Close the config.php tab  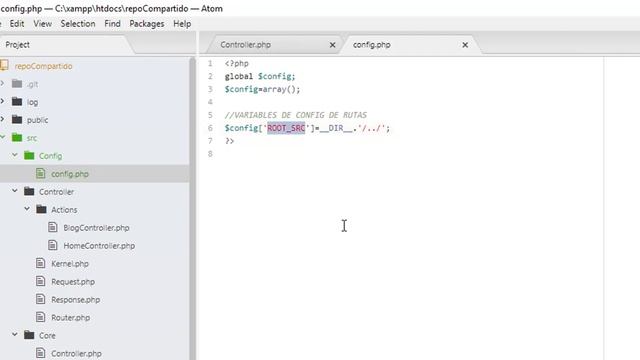coord(465,45)
